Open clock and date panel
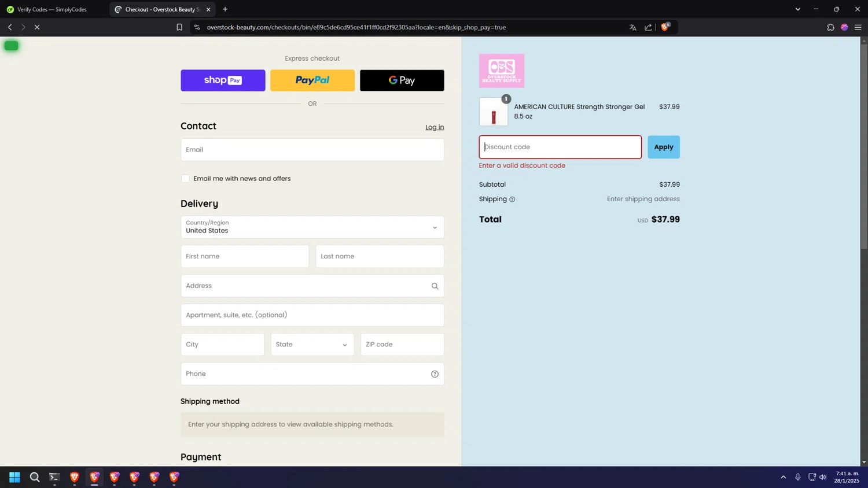Viewport: 868px width, 488px height. click(847, 477)
